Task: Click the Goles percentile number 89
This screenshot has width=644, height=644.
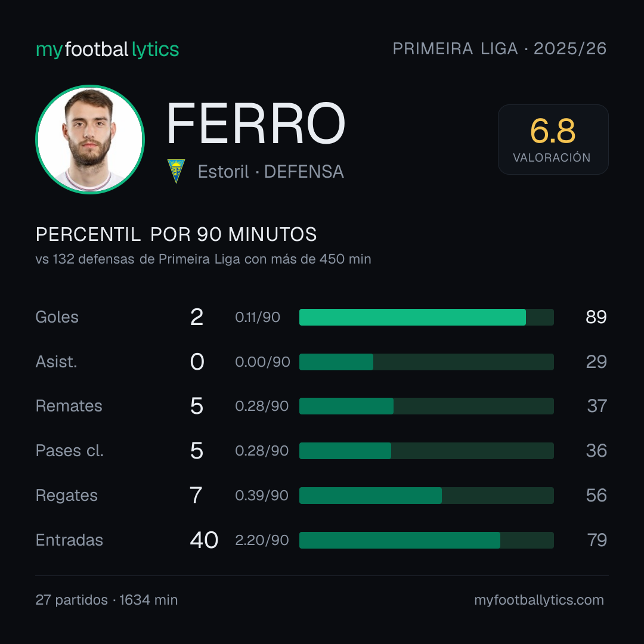Action: tap(596, 317)
